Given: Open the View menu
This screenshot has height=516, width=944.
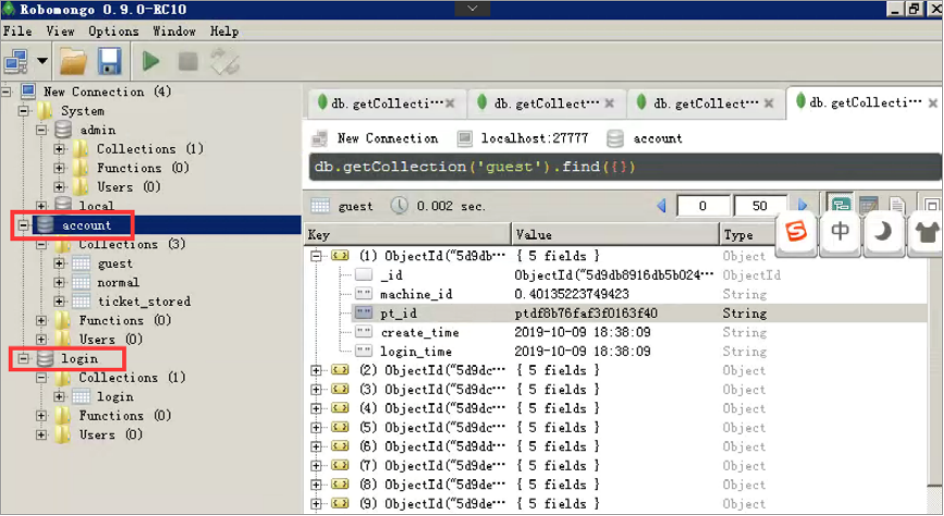Looking at the screenshot, I should [x=60, y=31].
